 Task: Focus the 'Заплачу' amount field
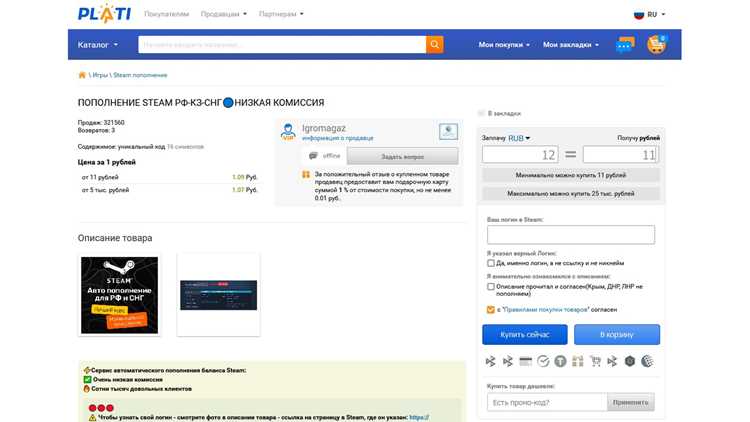[x=520, y=155]
